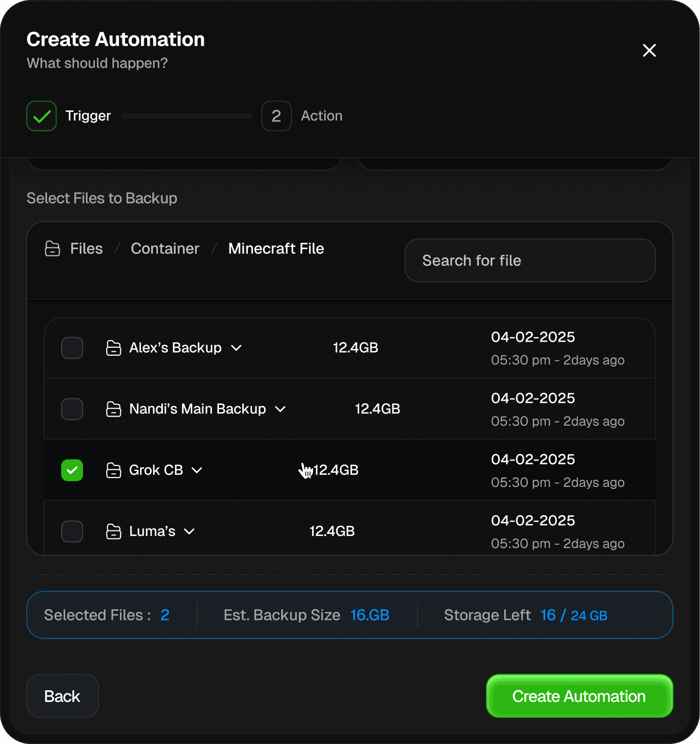Click the Select Files to Backup heading
700x744 pixels.
102,198
